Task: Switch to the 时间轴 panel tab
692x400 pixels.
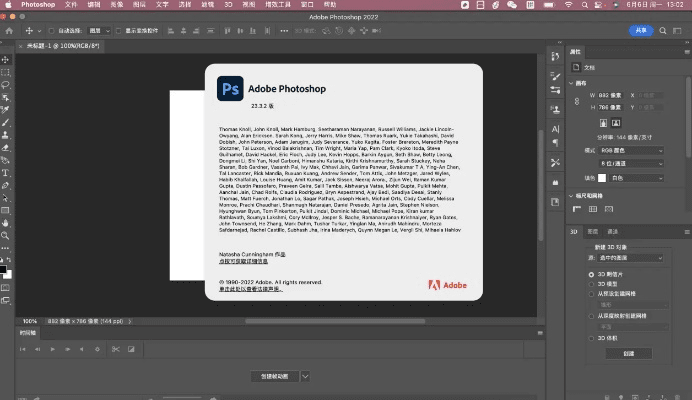Action: pos(27,332)
